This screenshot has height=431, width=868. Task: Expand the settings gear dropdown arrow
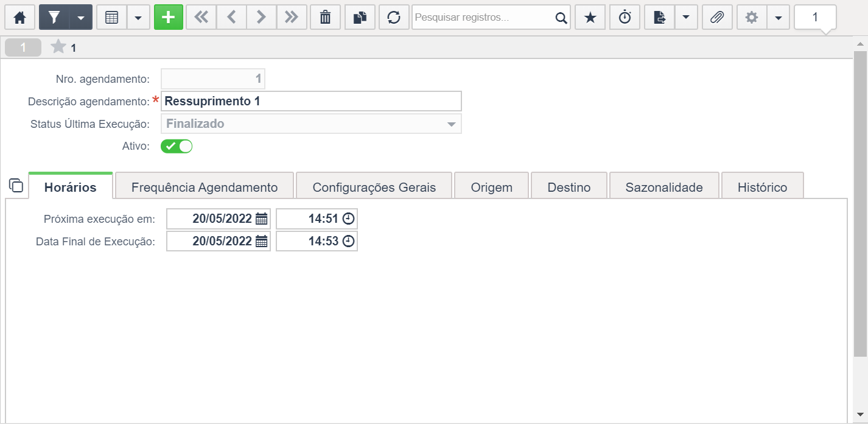click(779, 18)
